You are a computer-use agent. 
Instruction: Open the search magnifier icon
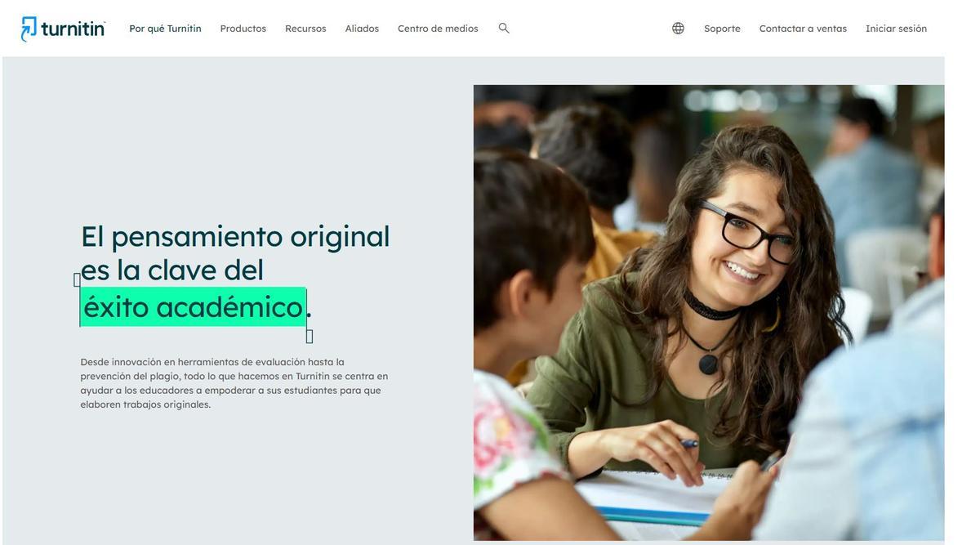coord(504,28)
